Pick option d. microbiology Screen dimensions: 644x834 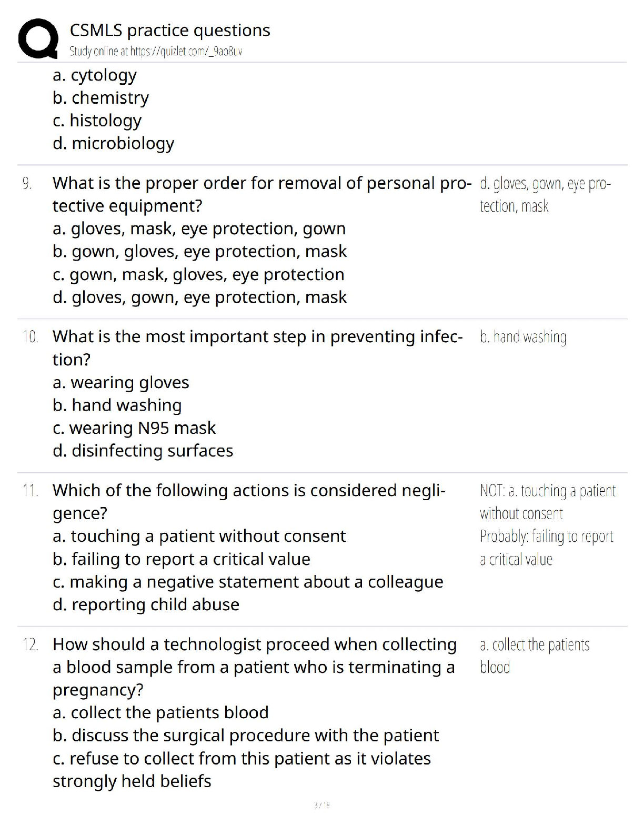point(113,143)
